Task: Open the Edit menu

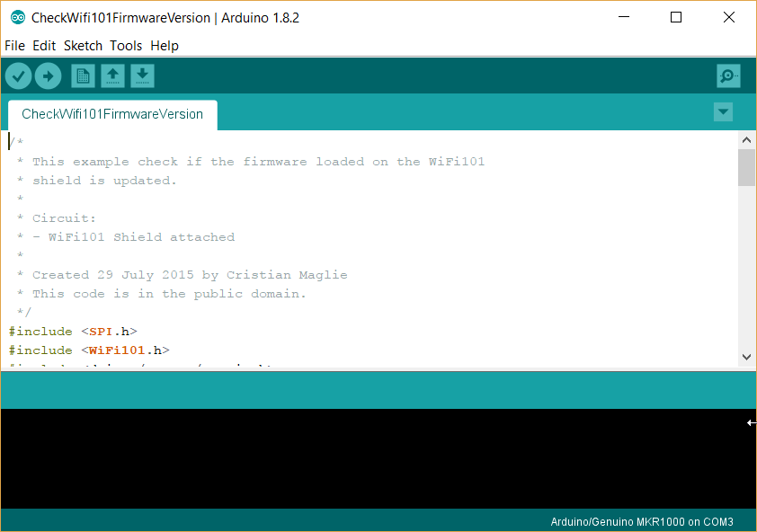Action: [44, 46]
